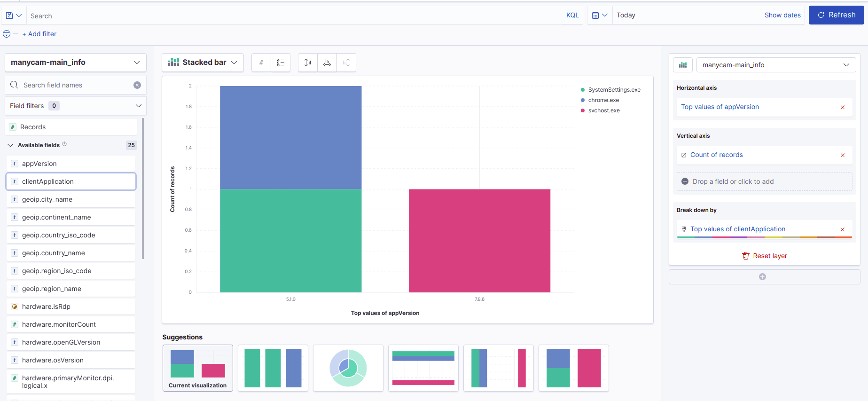
Task: Select the geoip.region_iso_code field
Action: click(x=71, y=271)
